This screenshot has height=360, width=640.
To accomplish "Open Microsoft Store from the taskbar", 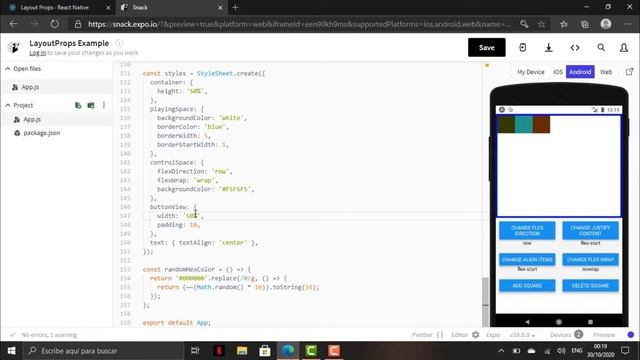I will click(264, 351).
